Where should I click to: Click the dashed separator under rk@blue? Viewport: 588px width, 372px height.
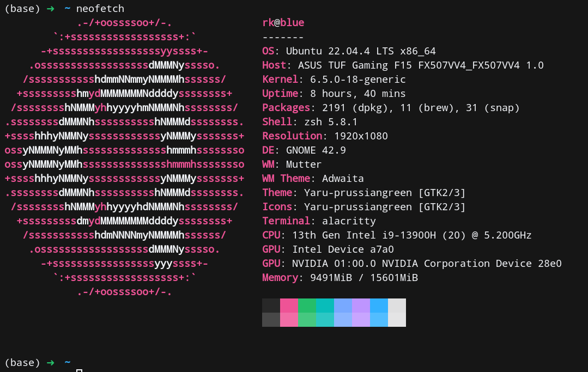[x=283, y=38]
